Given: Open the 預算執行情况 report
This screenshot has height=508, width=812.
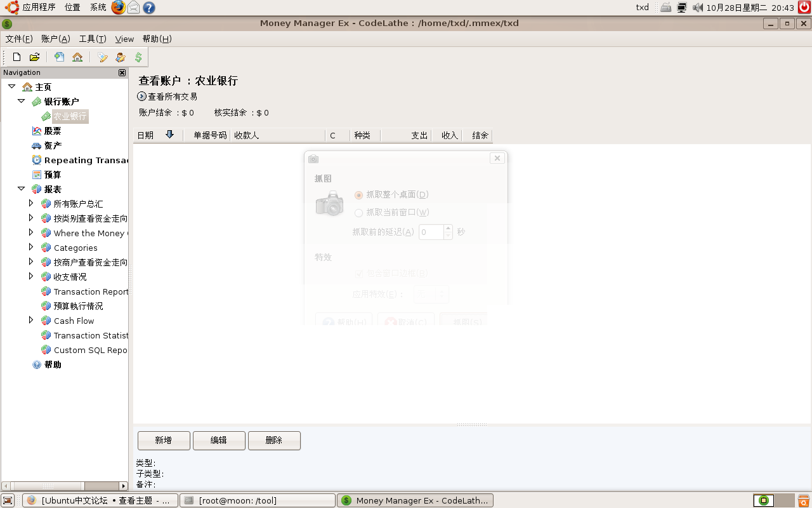Looking at the screenshot, I should (78, 306).
